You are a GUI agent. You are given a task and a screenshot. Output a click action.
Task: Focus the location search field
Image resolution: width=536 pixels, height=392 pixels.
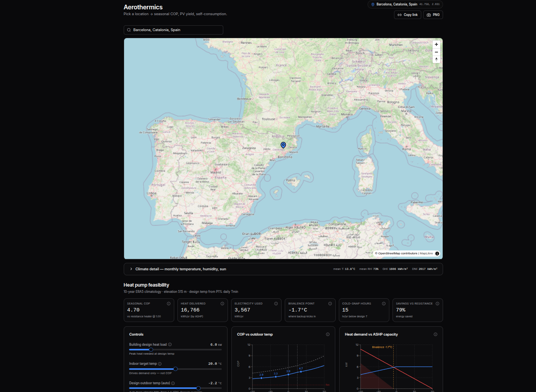[x=173, y=30]
